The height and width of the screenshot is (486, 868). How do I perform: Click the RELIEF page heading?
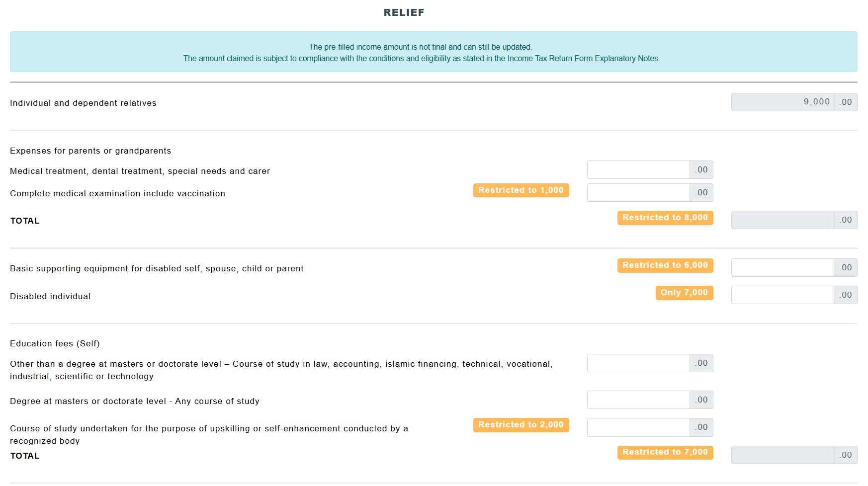click(x=404, y=13)
